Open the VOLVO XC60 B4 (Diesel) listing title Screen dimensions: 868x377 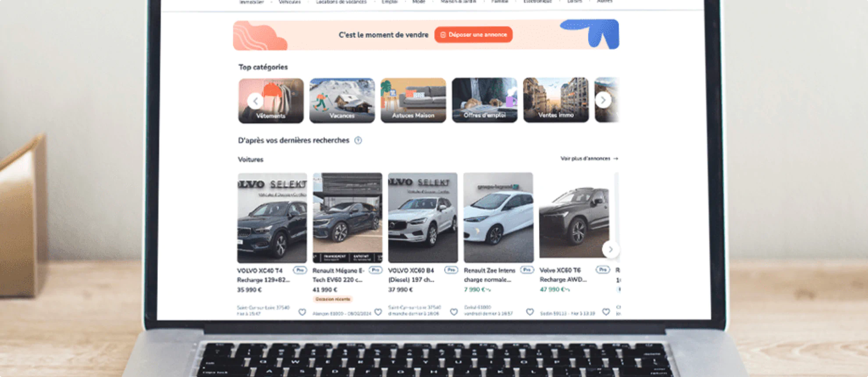click(412, 275)
